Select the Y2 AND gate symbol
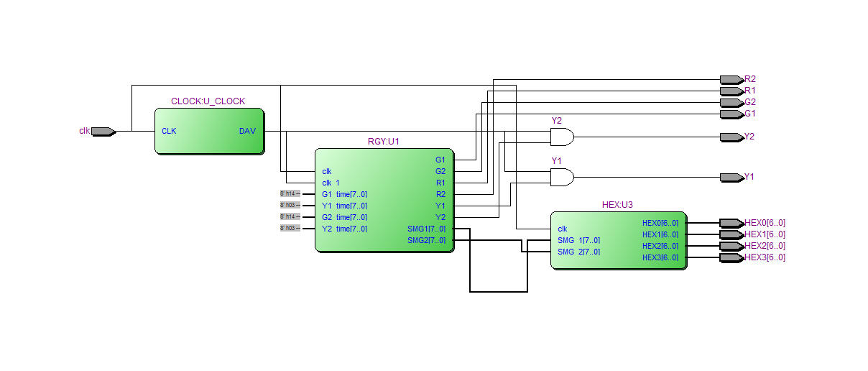The width and height of the screenshot is (868, 371). pos(562,137)
